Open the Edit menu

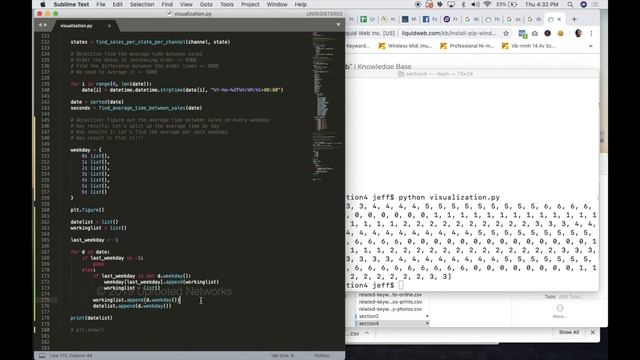[x=118, y=4]
